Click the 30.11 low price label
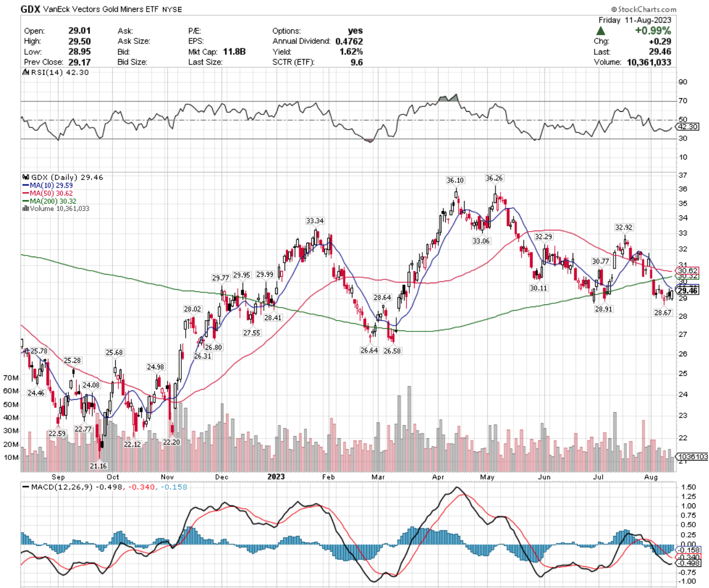This screenshot has width=709, height=588. point(539,289)
